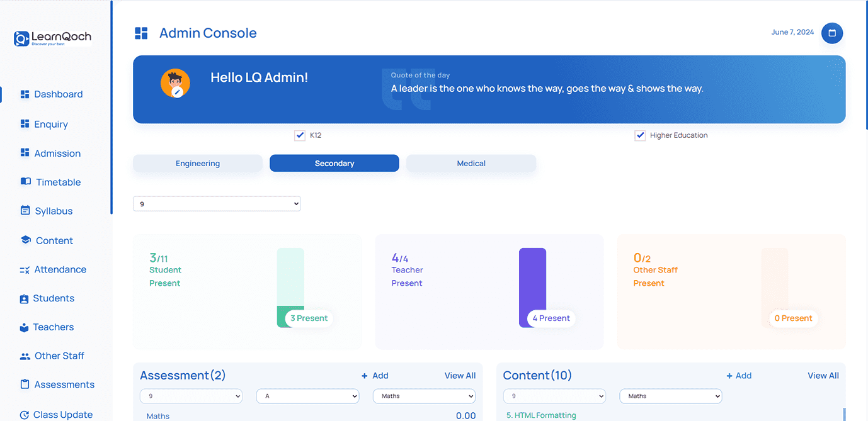This screenshot has height=421, width=868.
Task: Click the Students badge icon in sidebar
Action: point(25,299)
